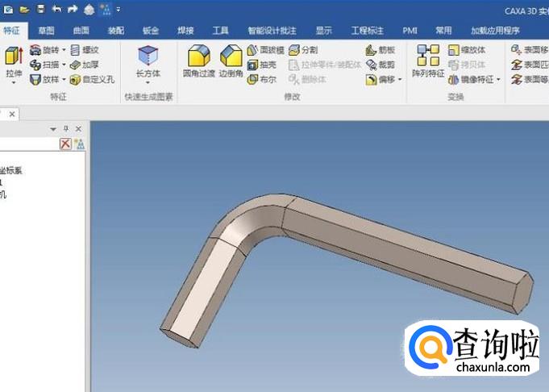Click the open folder icon in quick access
Viewport: 549px width, 392px height.
click(24, 10)
